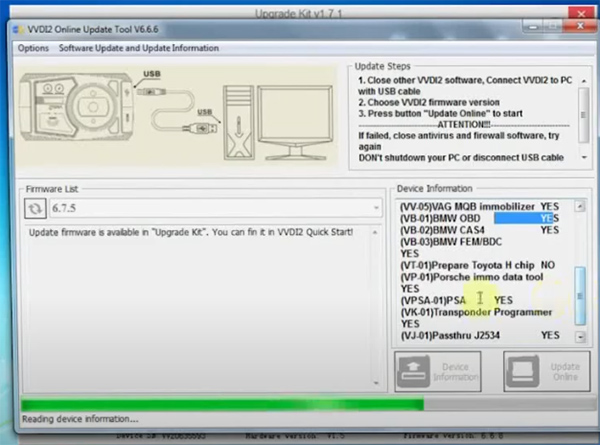Select the (VB-01)BMW OBD line
Image resolution: width=600 pixels, height=445 pixels.
(479, 218)
